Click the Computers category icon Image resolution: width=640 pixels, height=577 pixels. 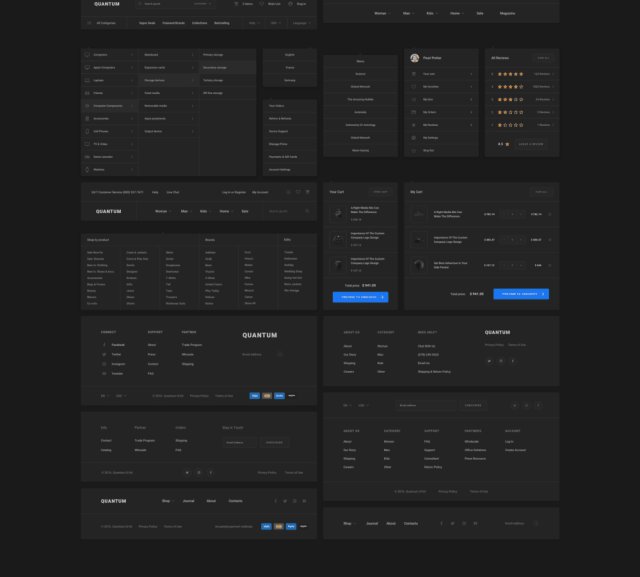[87, 55]
